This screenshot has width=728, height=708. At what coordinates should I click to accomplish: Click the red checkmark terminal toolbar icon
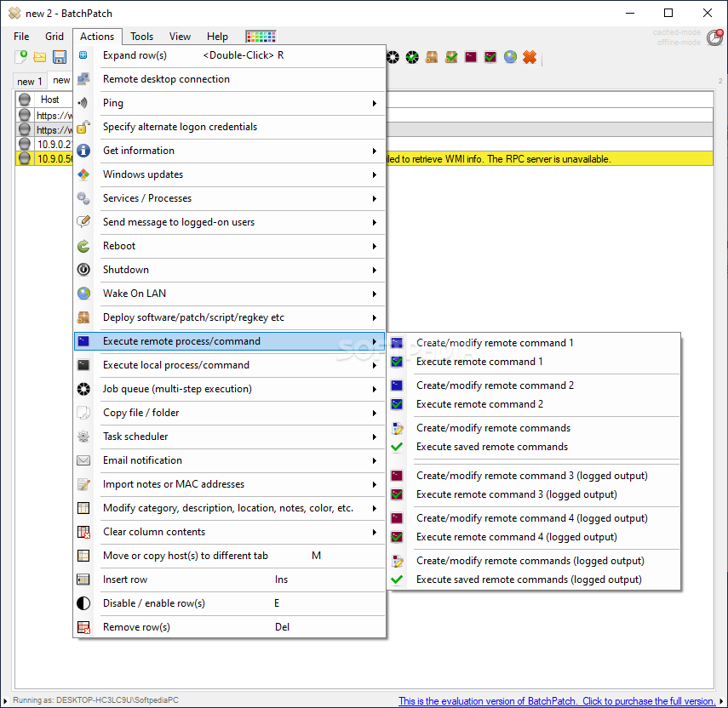point(490,57)
